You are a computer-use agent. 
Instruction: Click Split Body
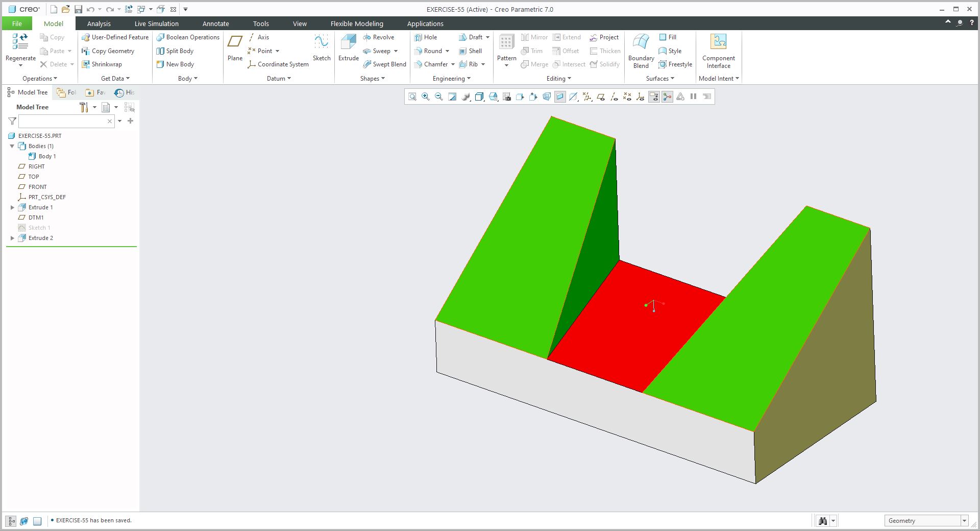pos(175,51)
